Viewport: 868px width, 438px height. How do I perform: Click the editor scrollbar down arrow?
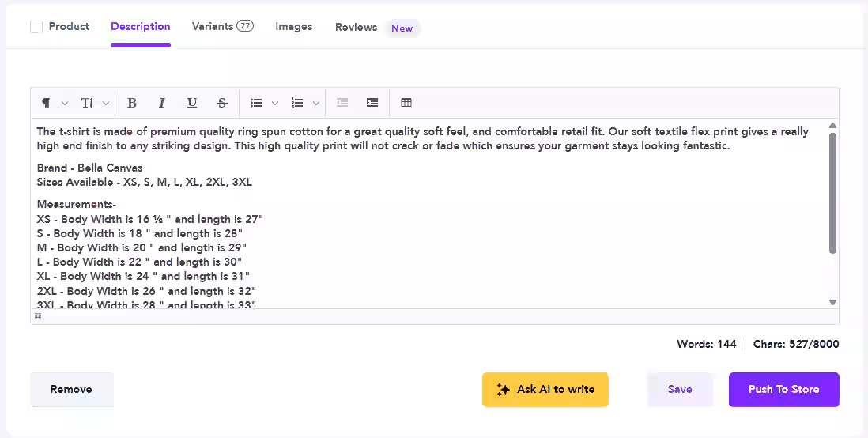point(832,302)
